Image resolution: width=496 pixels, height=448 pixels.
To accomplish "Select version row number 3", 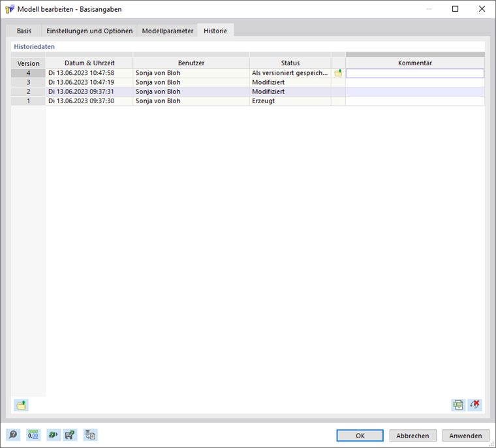I will tap(29, 82).
